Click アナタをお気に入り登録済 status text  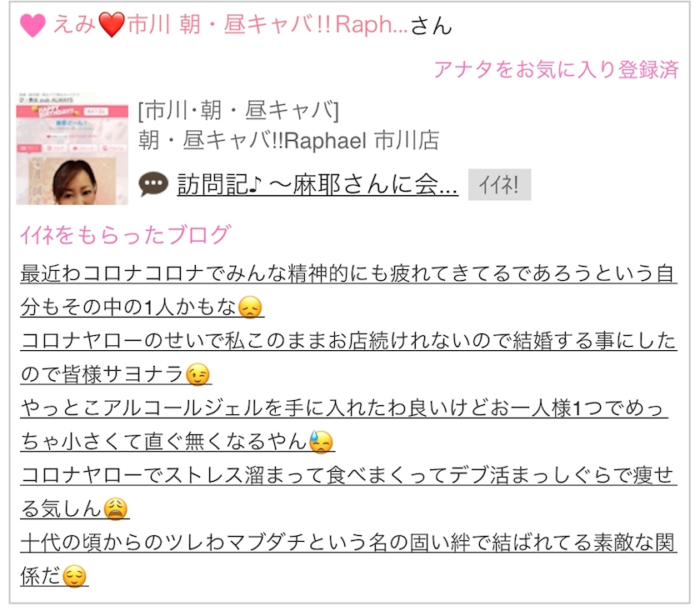(557, 70)
